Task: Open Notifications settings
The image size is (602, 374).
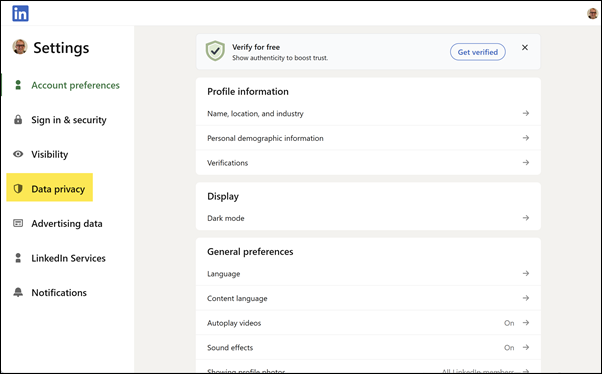Action: pyautogui.click(x=59, y=293)
